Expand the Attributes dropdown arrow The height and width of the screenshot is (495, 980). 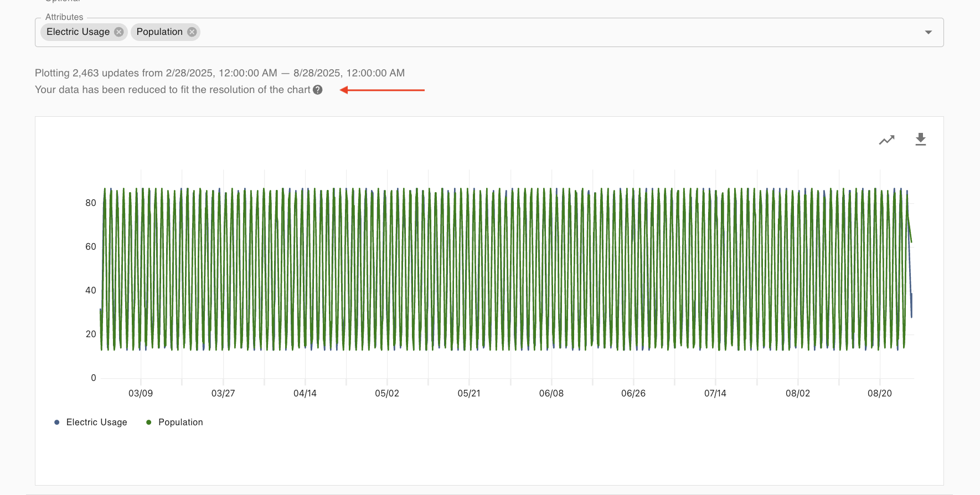point(928,33)
